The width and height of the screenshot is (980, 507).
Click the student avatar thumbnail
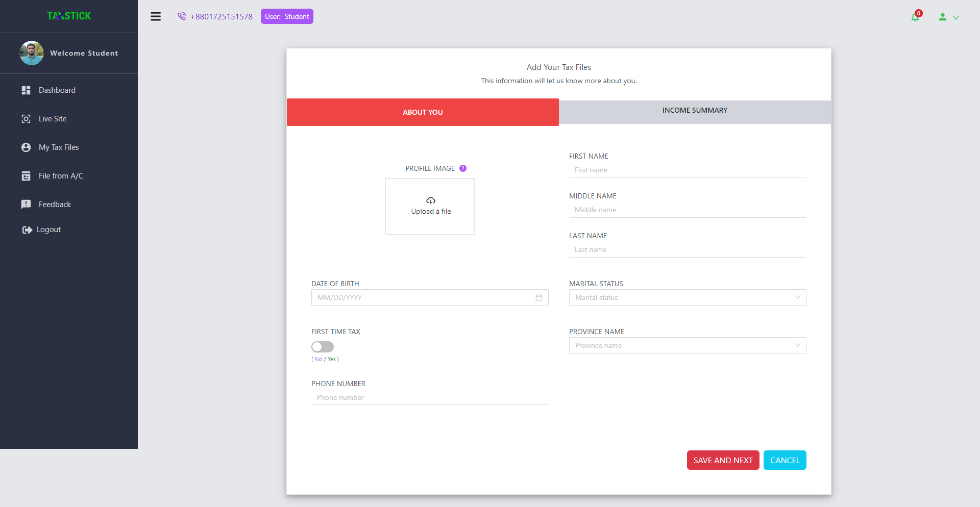click(32, 53)
